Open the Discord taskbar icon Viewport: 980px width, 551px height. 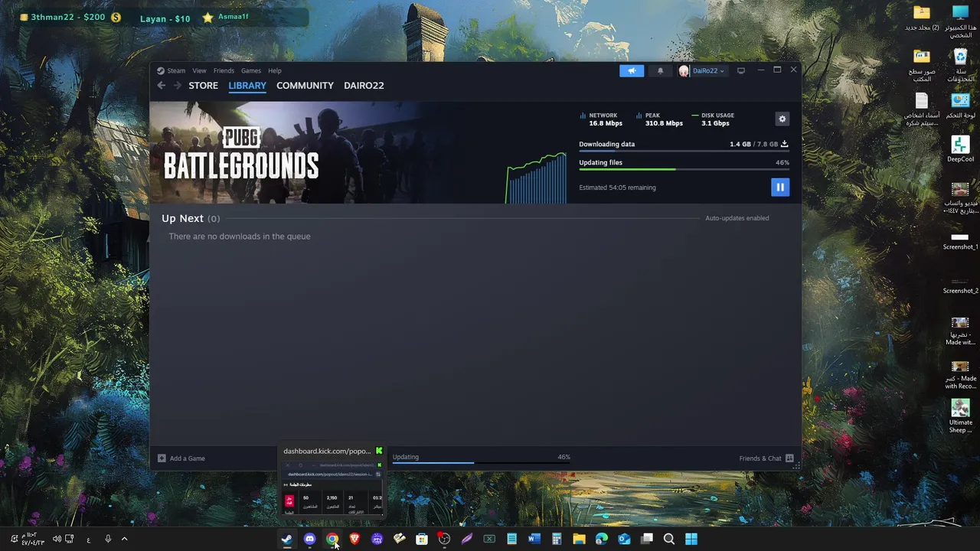[309, 539]
